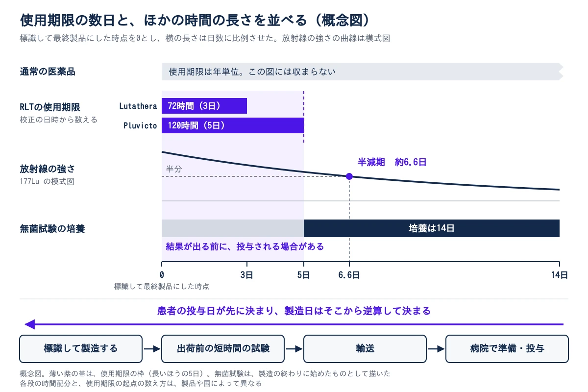Click the 放射線の強さ row label

click(48, 169)
